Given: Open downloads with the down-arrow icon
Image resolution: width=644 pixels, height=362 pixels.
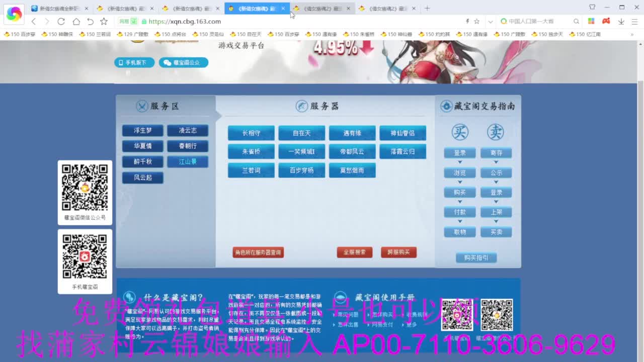Looking at the screenshot, I should (x=621, y=22).
